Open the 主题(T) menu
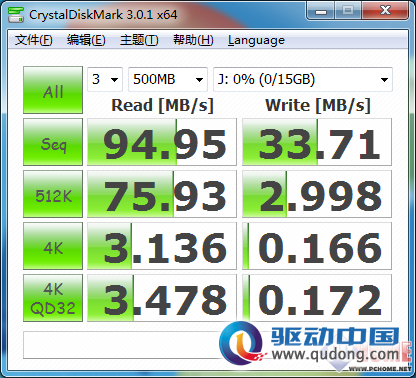The width and height of the screenshot is (416, 378). (x=139, y=40)
